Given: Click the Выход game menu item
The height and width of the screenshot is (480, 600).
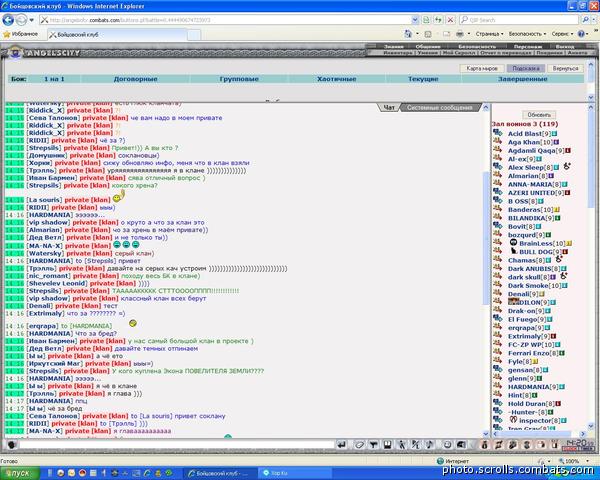Looking at the screenshot, I should pos(564,46).
